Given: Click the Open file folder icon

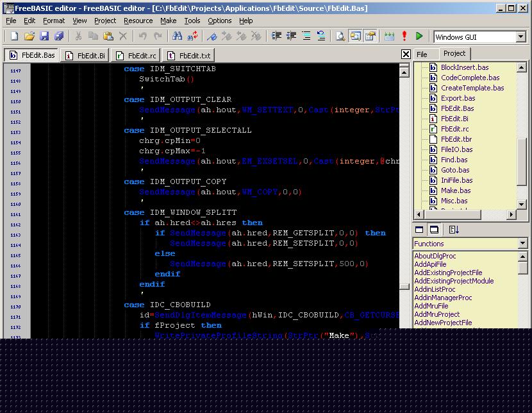Looking at the screenshot, I should click(29, 37).
